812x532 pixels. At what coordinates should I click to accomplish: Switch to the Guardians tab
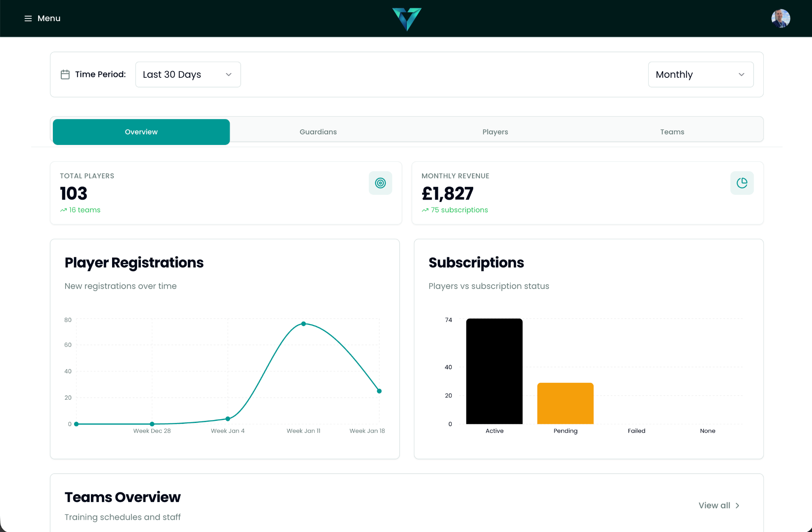(318, 132)
